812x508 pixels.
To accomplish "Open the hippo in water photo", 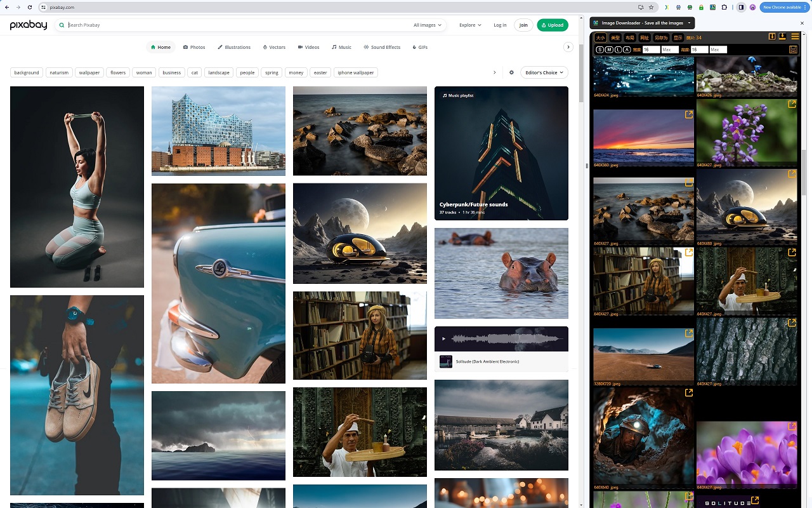I will point(501,273).
